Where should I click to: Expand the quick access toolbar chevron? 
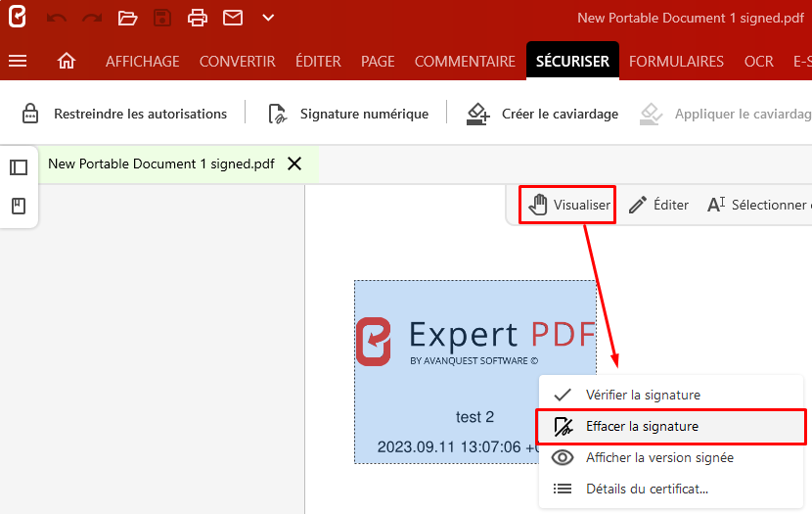coord(268,18)
